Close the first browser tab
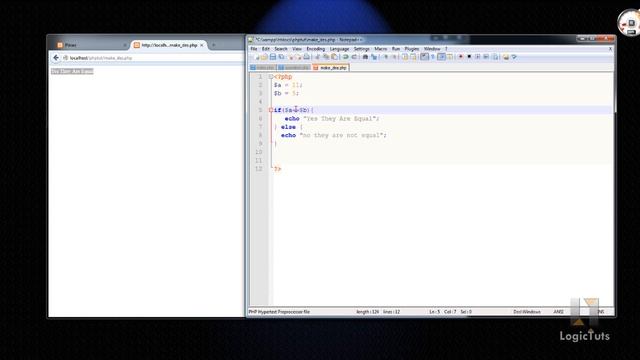The image size is (640, 360). pyautogui.click(x=124, y=45)
